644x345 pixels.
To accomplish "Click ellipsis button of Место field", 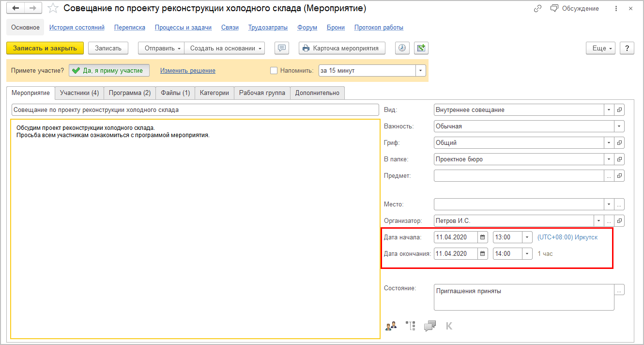I will (x=619, y=204).
